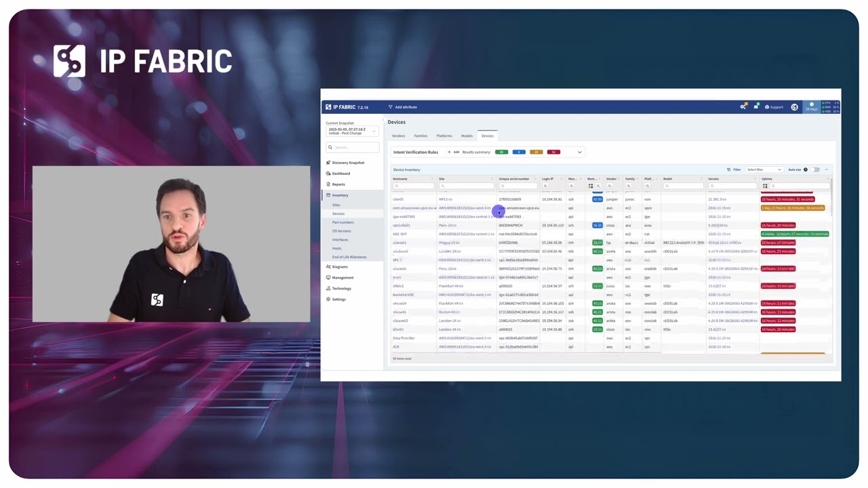Select Part numbers under Inventory
The height and width of the screenshot is (488, 868).
[343, 222]
